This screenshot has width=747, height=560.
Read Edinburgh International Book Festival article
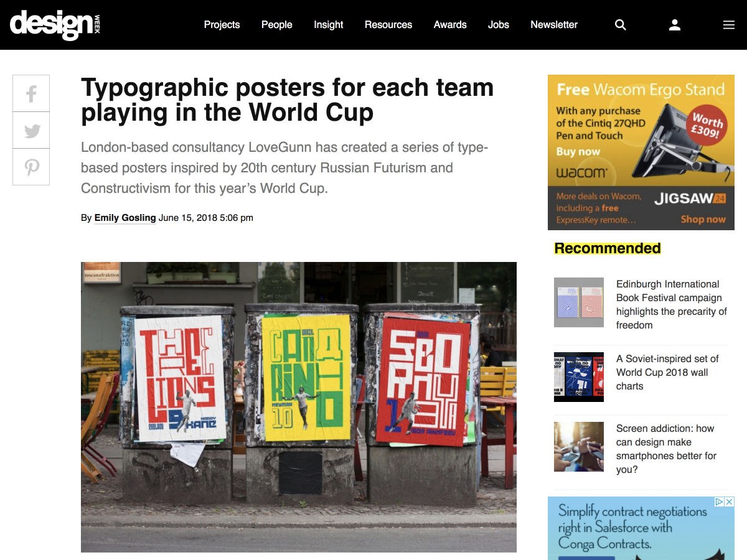(672, 304)
